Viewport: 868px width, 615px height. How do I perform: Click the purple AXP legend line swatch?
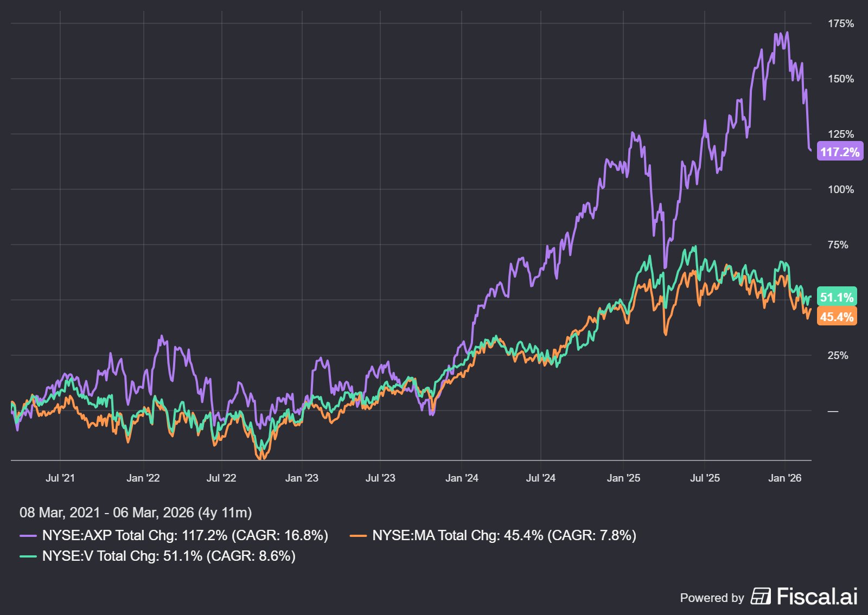(x=28, y=536)
